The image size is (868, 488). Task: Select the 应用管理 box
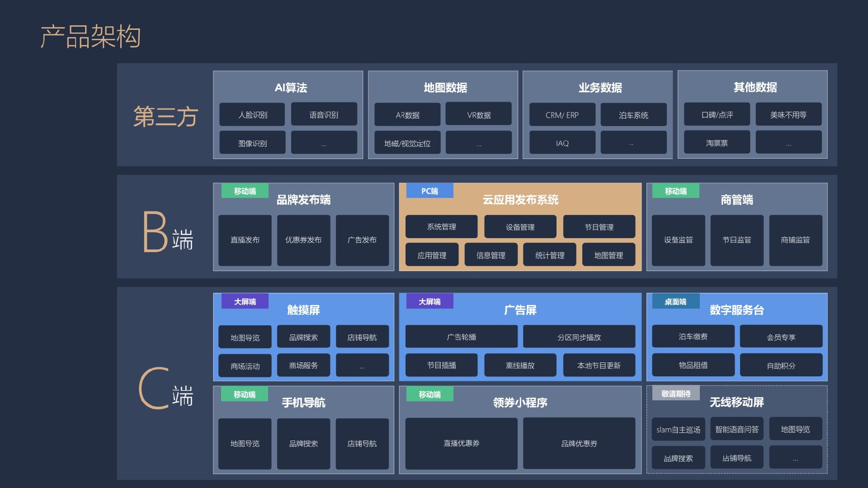tap(432, 255)
